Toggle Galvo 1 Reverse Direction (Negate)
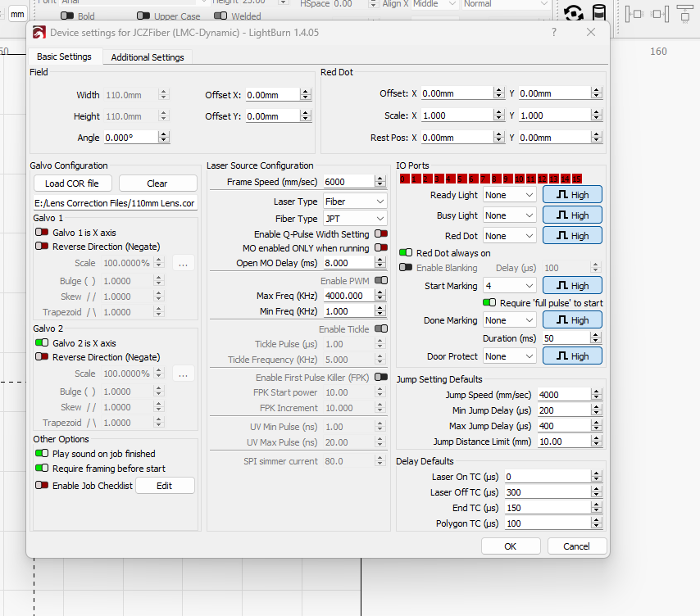Viewport: 700px width, 616px height. 42,247
